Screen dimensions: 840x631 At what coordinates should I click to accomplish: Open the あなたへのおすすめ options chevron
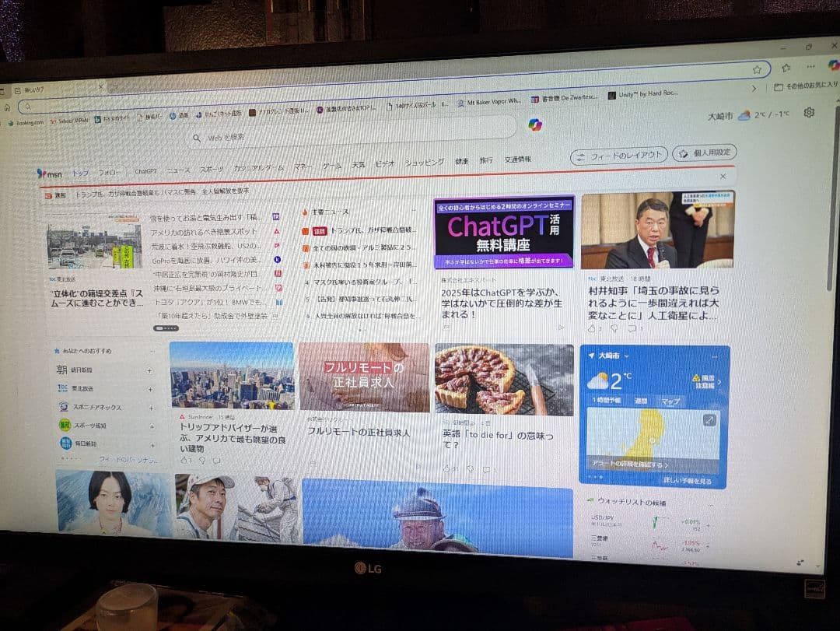point(152,351)
